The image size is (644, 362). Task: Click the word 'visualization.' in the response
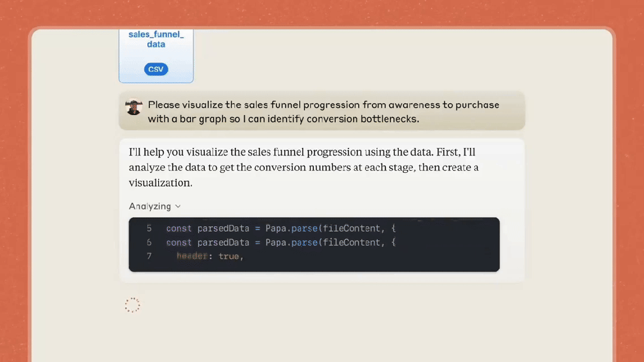pos(160,183)
